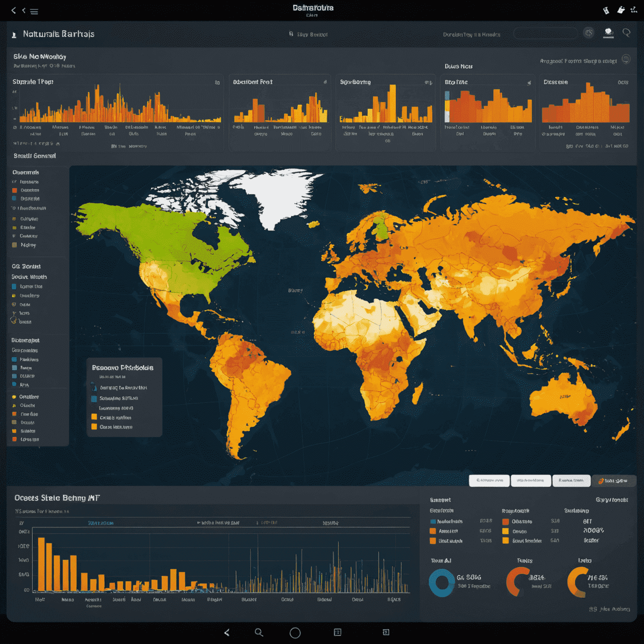Open the chat bubble icon in header
Viewport: 644px width, 644px height.
pyautogui.click(x=608, y=33)
